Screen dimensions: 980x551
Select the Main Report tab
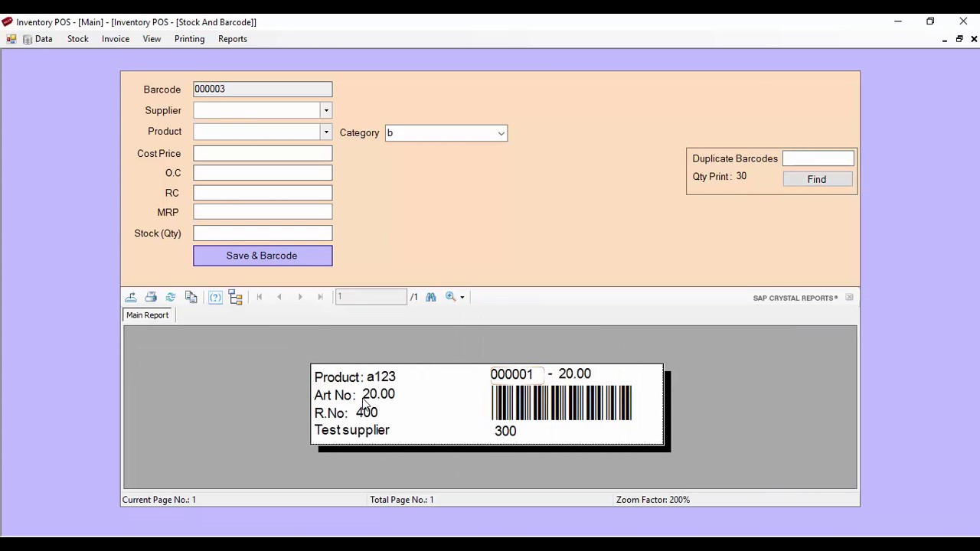point(148,315)
